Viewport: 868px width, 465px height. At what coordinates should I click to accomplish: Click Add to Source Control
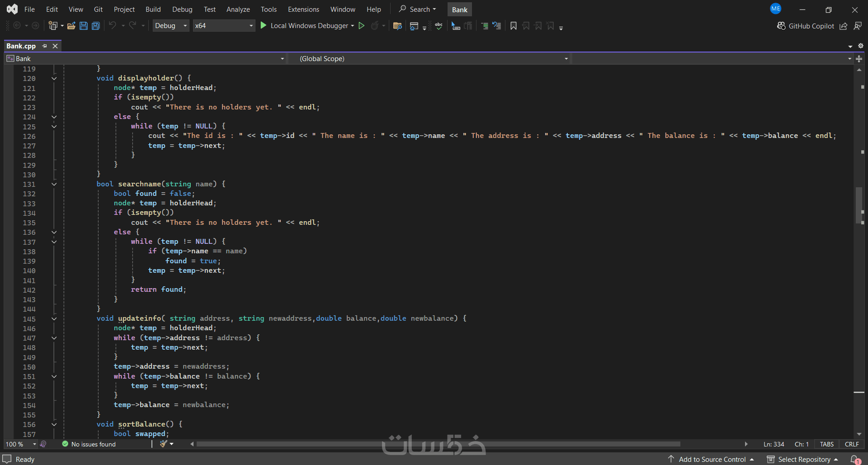tap(711, 460)
